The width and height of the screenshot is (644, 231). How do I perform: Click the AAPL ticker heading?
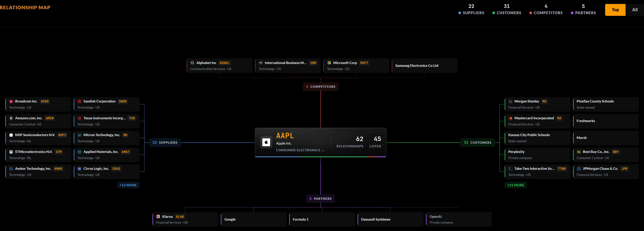285,136
